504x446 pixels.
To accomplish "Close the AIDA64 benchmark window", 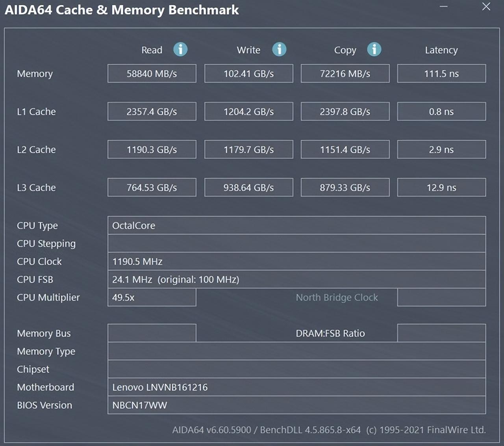I will coord(486,7).
